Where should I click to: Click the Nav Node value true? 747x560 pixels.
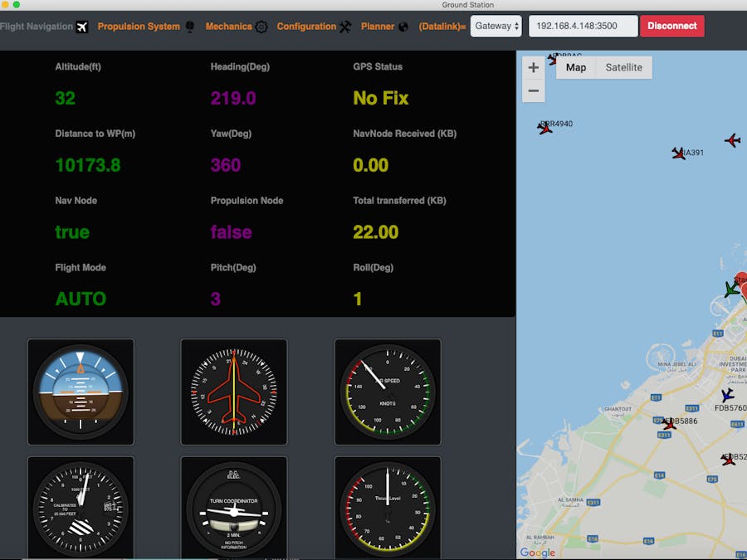pos(72,232)
